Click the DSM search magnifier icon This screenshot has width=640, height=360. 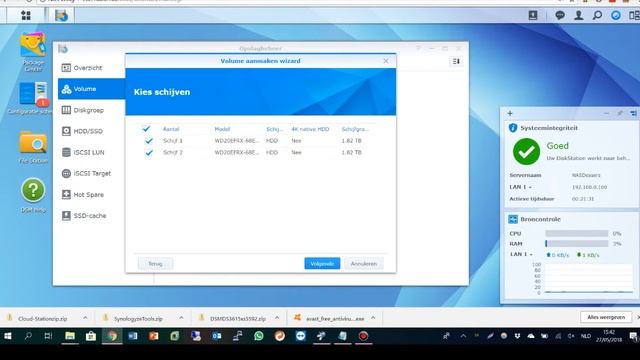(x=597, y=16)
